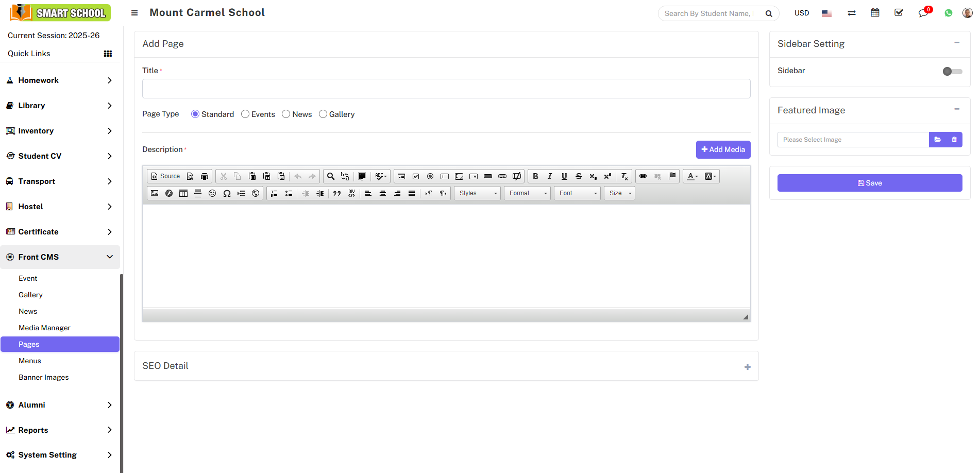This screenshot has width=980, height=473.
Task: Expand the SEO Detail section
Action: tap(747, 366)
